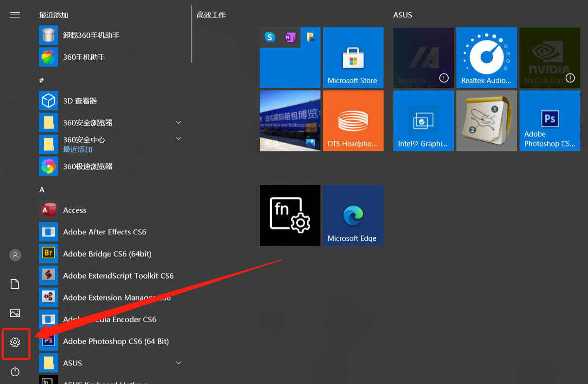Click the 高效工作 group header
The image size is (588, 384).
click(211, 15)
